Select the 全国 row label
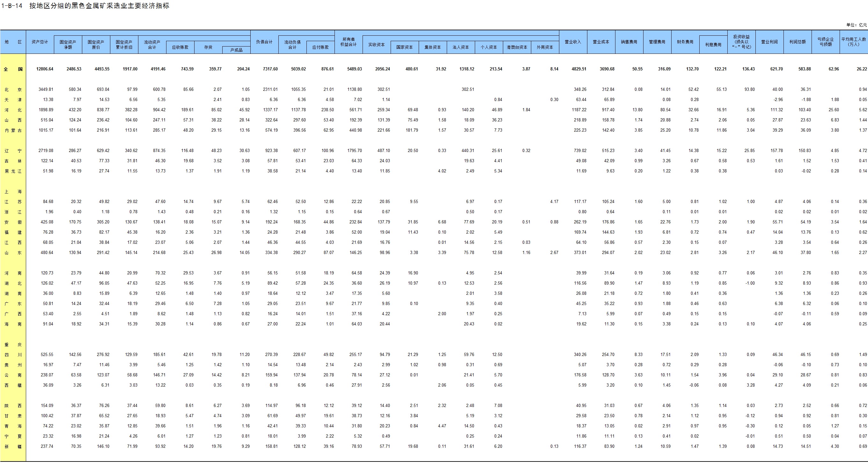Viewport: 868px width, 472px height. click(x=13, y=69)
